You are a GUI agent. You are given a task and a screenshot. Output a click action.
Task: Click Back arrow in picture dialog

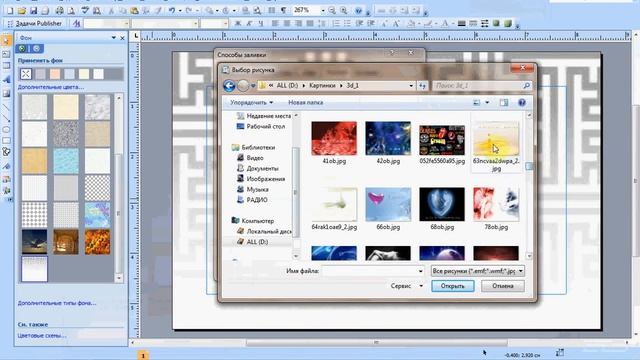coord(229,86)
